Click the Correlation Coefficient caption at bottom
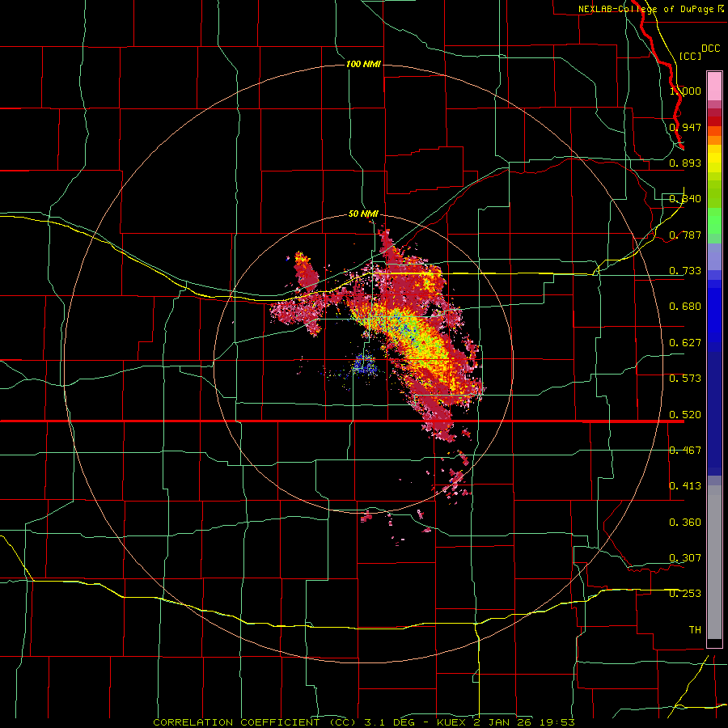Screen dimensions: 728x728 pos(363,722)
